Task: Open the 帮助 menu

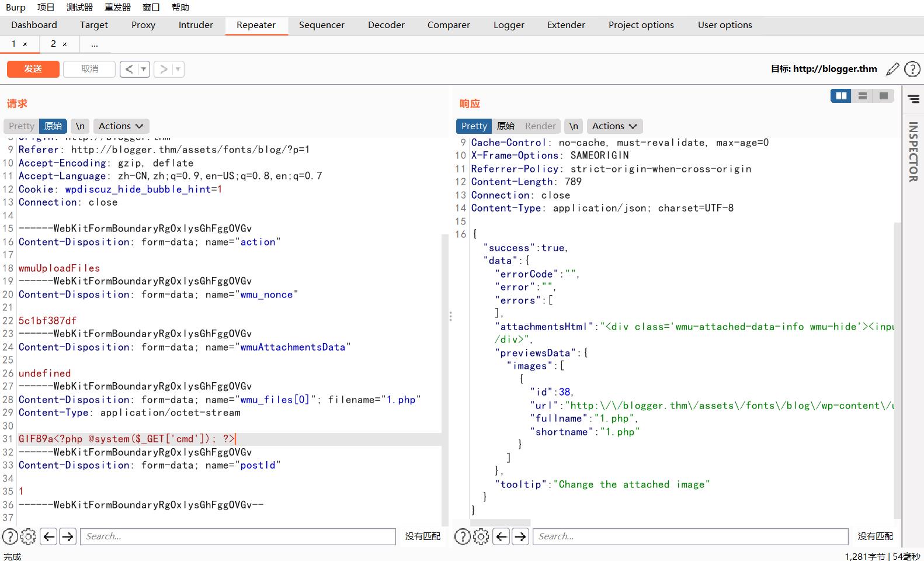Action: (180, 8)
